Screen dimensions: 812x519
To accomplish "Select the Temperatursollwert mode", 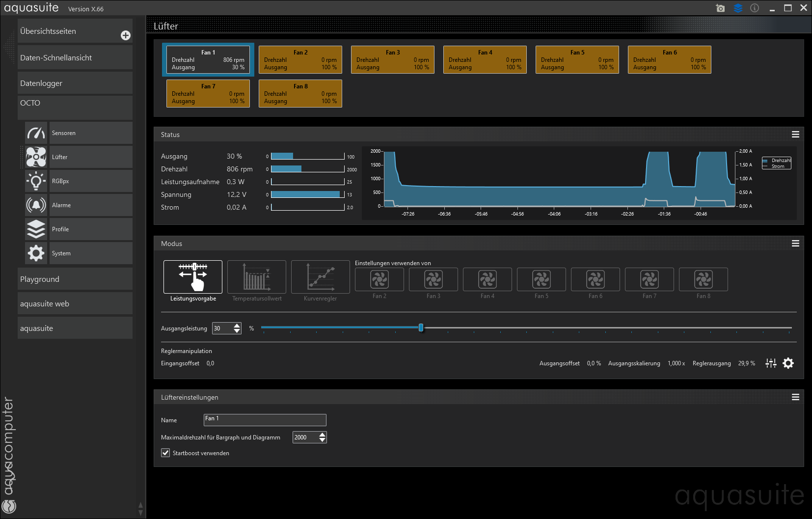I will (257, 277).
